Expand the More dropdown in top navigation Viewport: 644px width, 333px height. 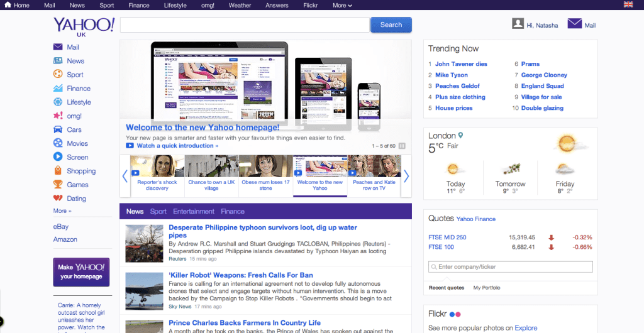pyautogui.click(x=342, y=6)
